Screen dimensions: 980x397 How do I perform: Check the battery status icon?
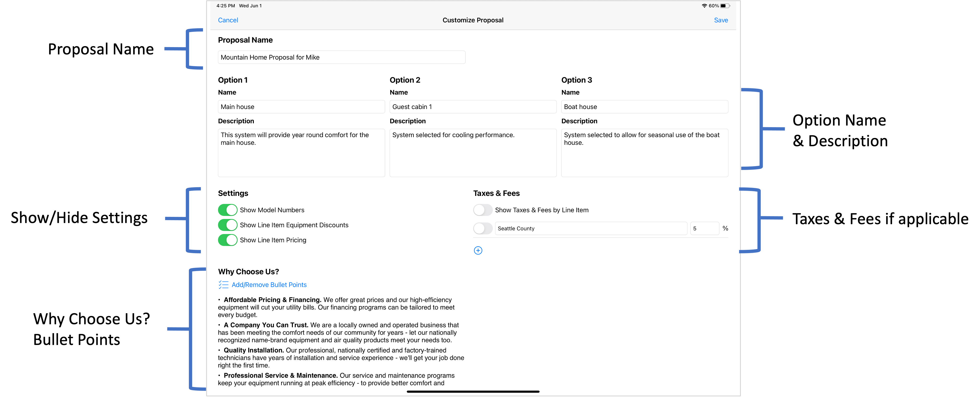725,6
